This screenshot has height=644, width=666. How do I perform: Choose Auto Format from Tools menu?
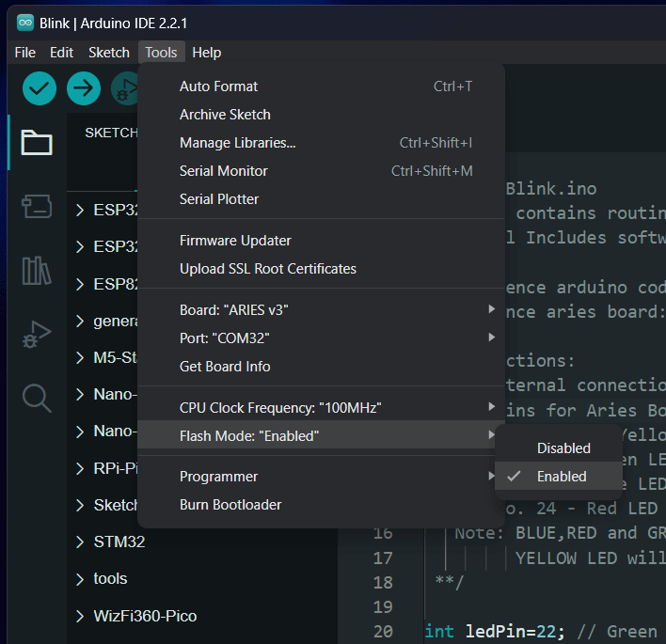322,86
